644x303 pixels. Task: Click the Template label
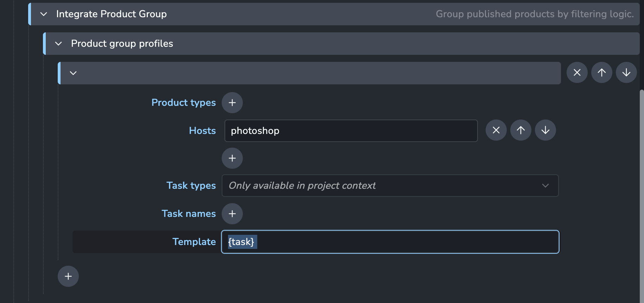click(194, 242)
